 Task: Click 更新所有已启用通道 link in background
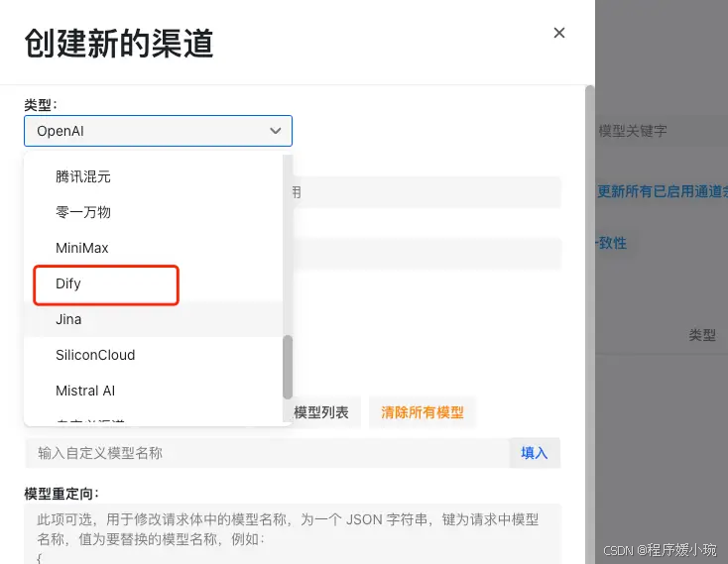(x=663, y=191)
